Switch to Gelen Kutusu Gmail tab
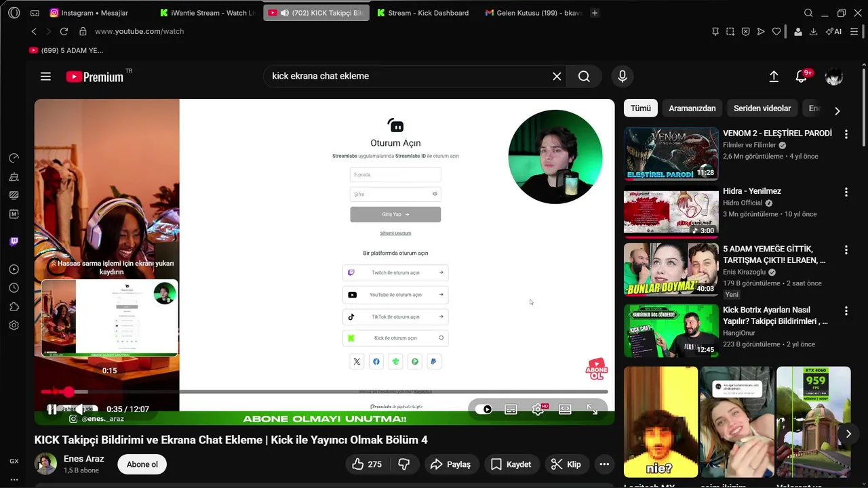 [x=534, y=13]
